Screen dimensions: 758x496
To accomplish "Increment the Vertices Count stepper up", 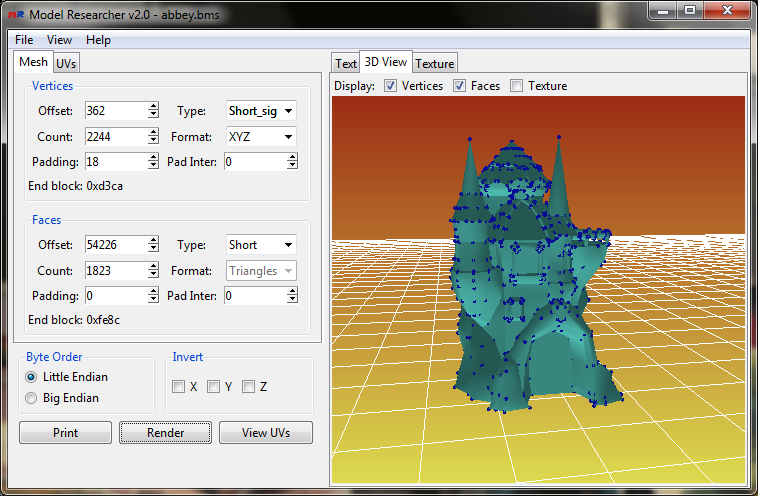I will click(153, 132).
